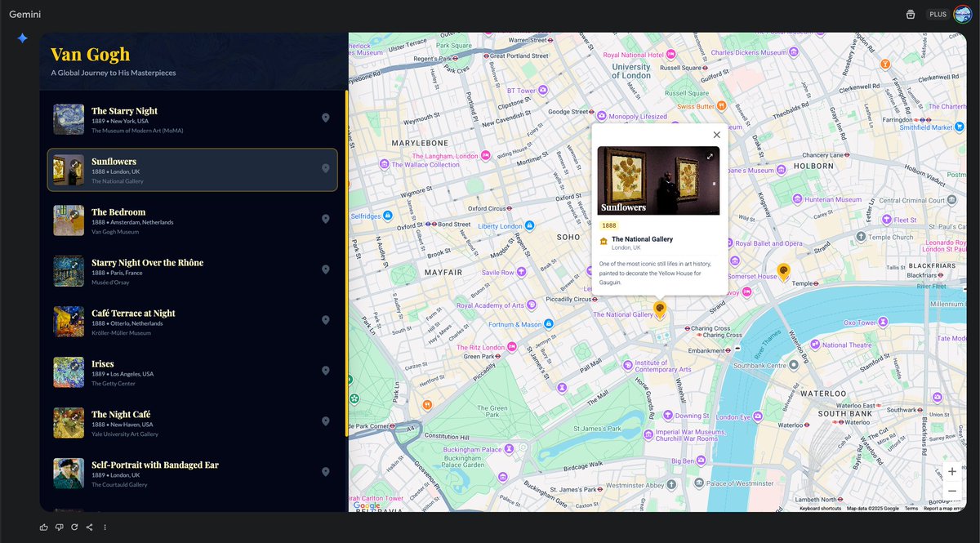Click the archive icon in the top bar
This screenshot has width=980, height=543.
click(911, 13)
